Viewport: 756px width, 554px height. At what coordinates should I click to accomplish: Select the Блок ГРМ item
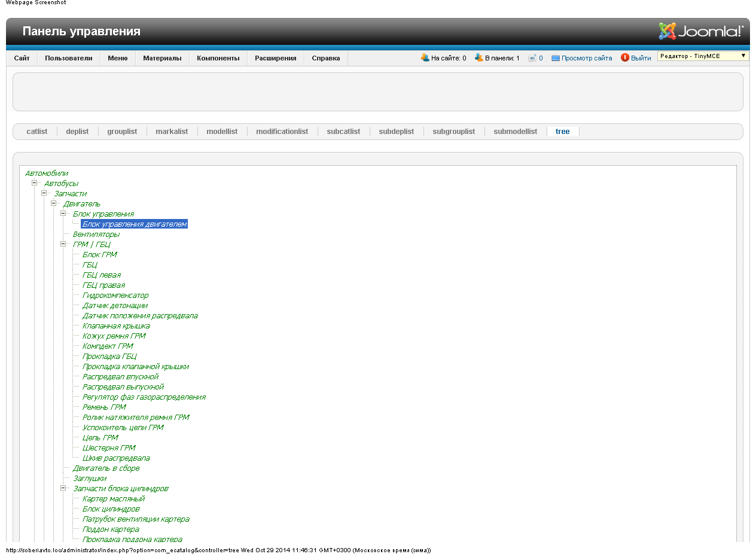(99, 254)
